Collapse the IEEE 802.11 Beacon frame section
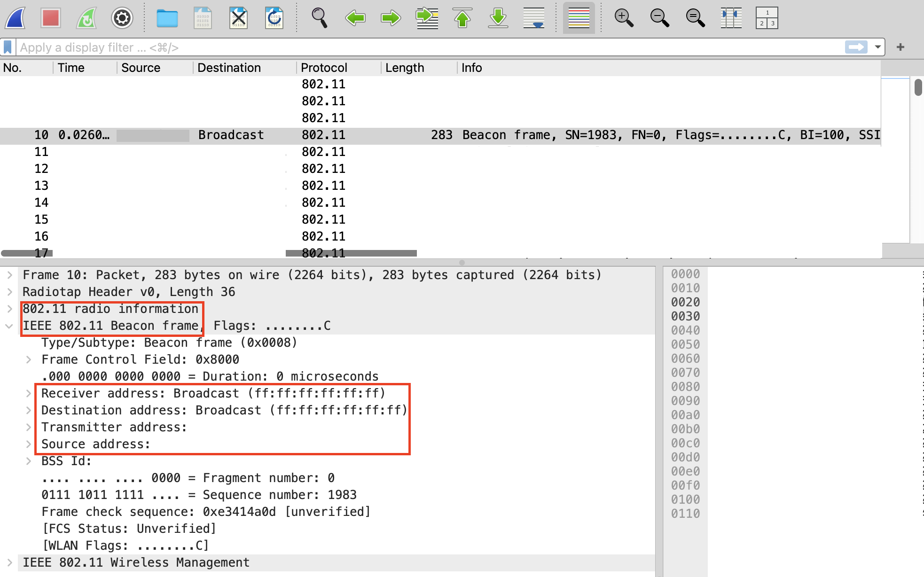The image size is (924, 577). [9, 326]
